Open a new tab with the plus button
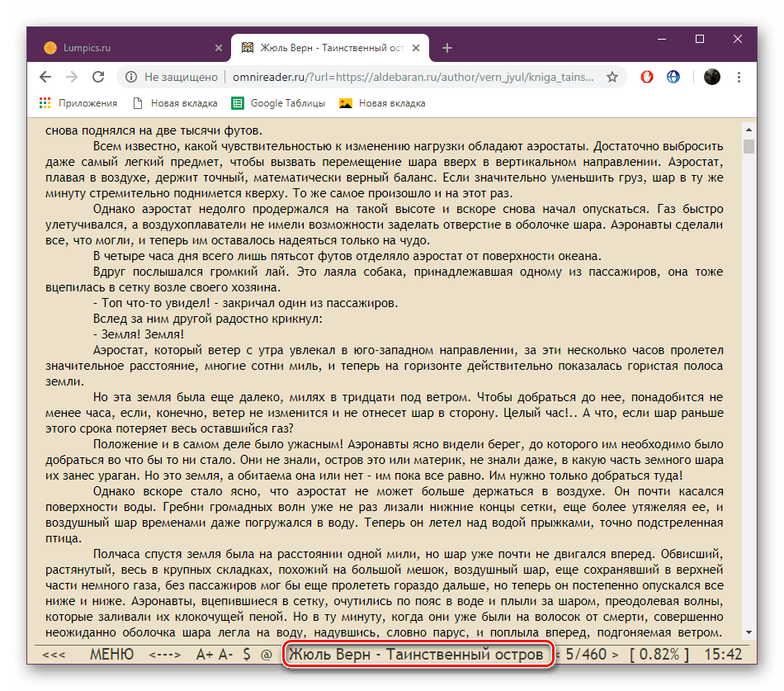784x691 pixels. click(447, 48)
